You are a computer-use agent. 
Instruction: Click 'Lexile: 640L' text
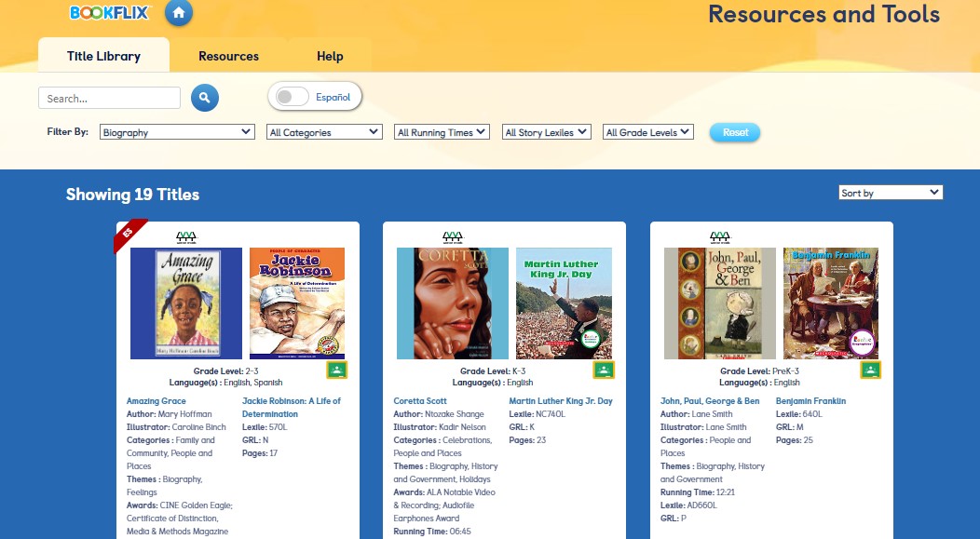(798, 414)
